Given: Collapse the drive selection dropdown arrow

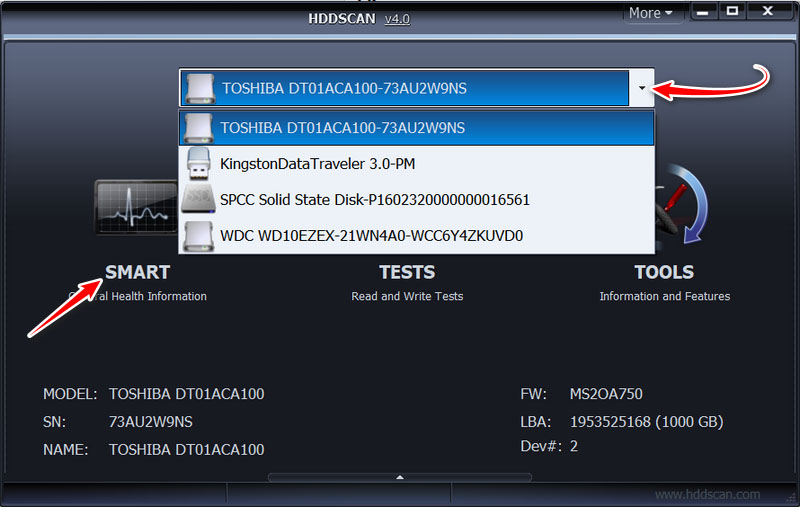Looking at the screenshot, I should click(x=641, y=88).
